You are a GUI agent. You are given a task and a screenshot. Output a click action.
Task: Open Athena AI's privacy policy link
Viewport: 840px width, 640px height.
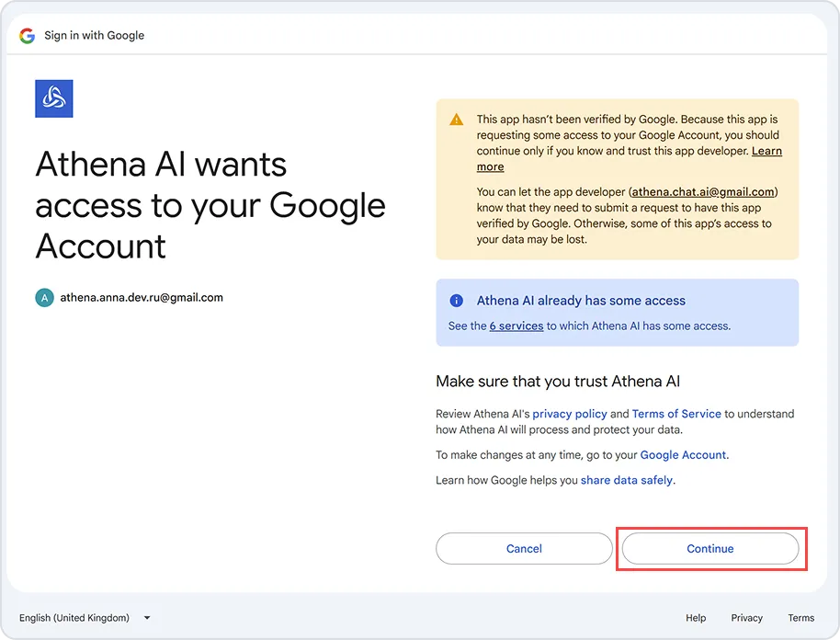570,414
